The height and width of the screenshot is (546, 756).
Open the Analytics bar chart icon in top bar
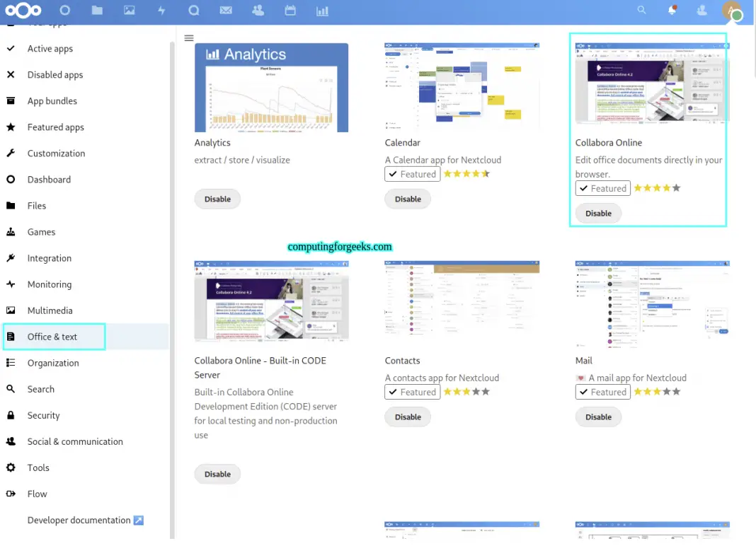[322, 11]
